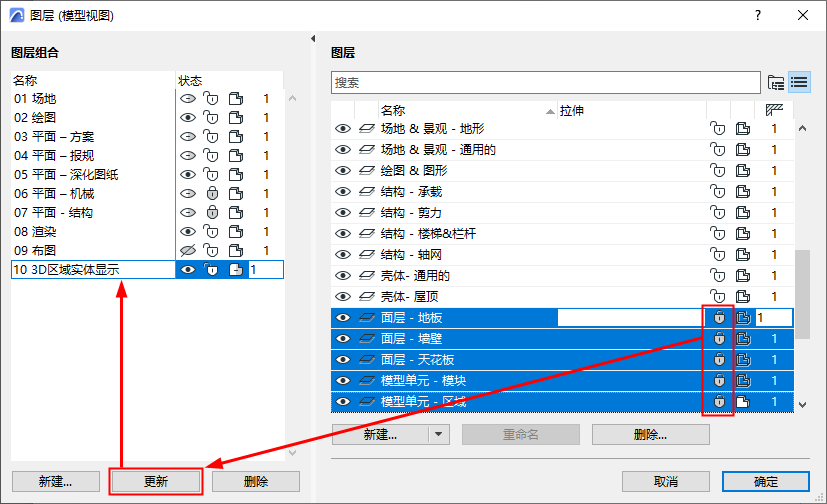Toggle lock icon for 面层 - 地板 layer
The width and height of the screenshot is (827, 504).
pos(719,317)
